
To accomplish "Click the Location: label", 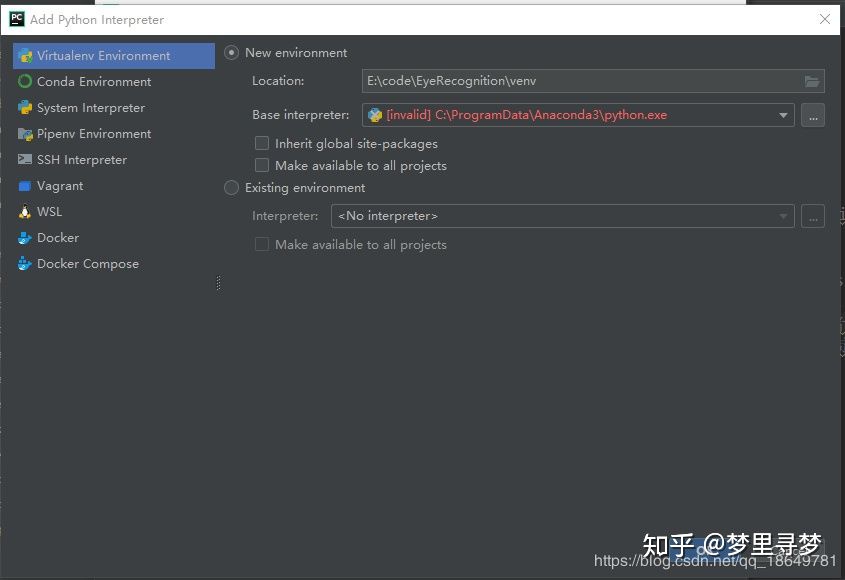I will [x=278, y=81].
